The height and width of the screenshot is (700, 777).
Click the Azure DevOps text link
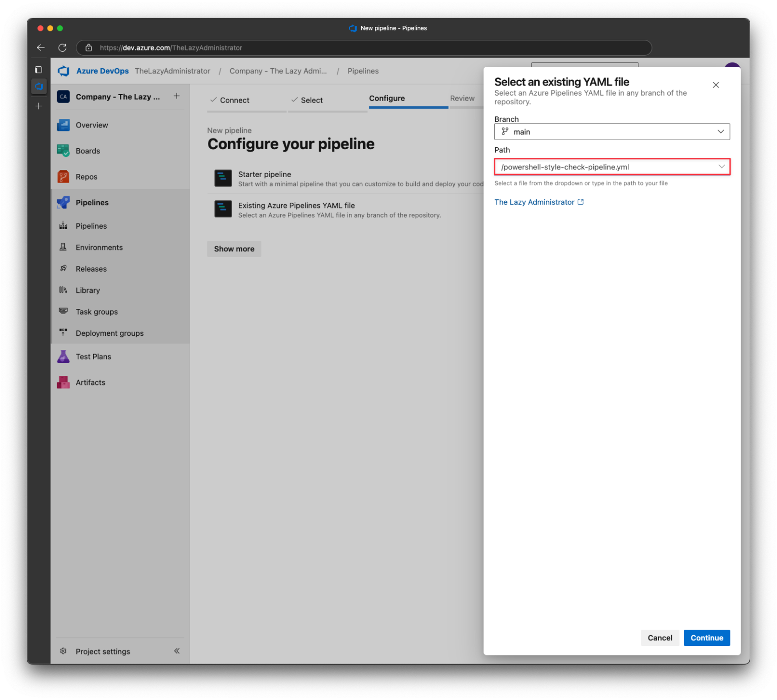tap(103, 71)
